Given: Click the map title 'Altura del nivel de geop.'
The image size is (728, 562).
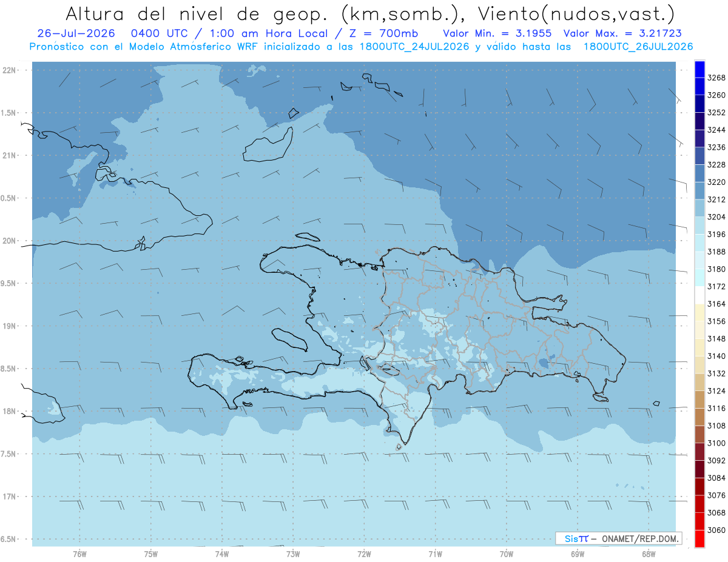Looking at the screenshot, I should point(198,13).
